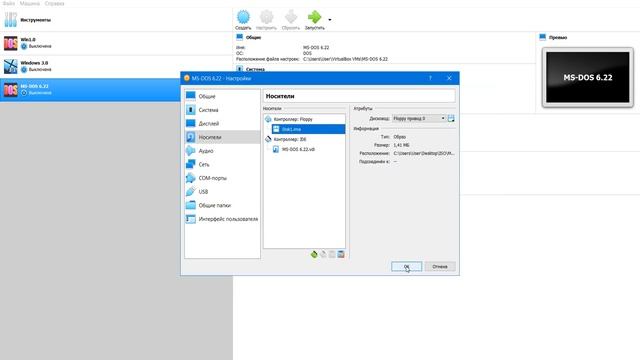Viewport: 640px width, 360px height.
Task: Open the Файл menu
Action: pos(9,3)
